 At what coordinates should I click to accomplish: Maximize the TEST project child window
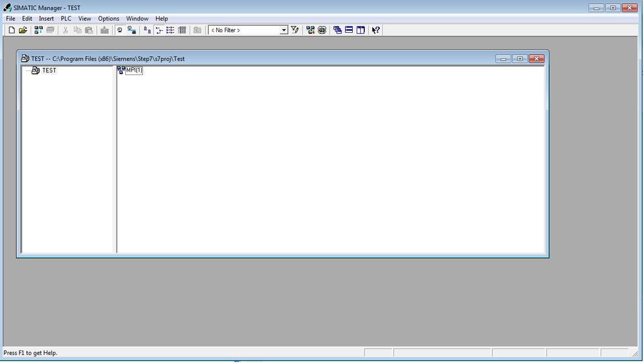[x=519, y=59]
